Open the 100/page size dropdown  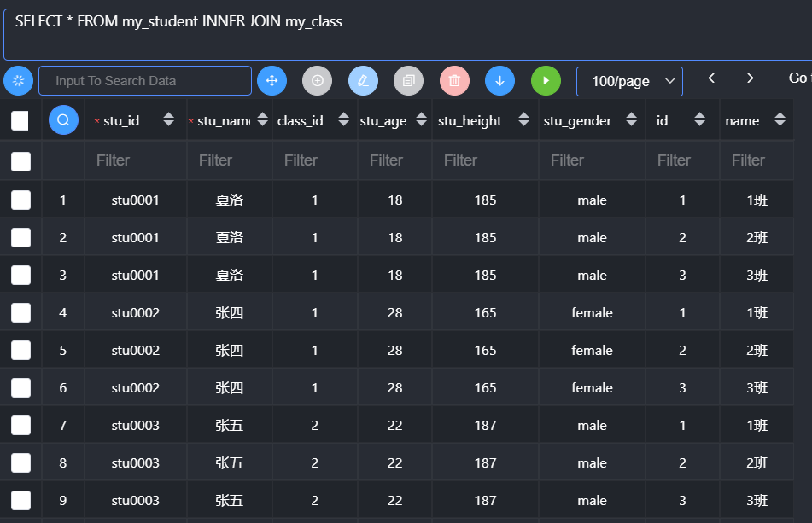coord(630,81)
